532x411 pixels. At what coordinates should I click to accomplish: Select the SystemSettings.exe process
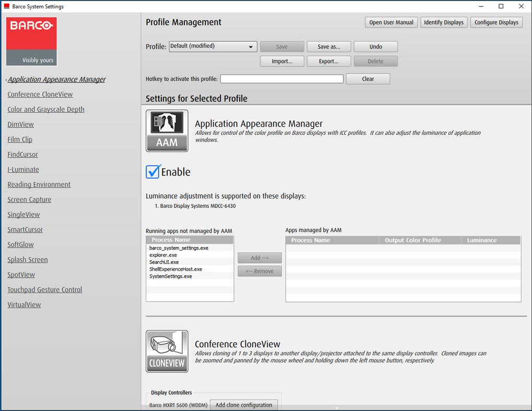click(x=190, y=276)
